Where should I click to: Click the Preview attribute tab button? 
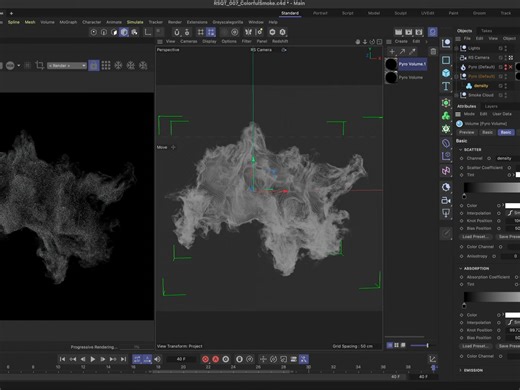pos(467,132)
